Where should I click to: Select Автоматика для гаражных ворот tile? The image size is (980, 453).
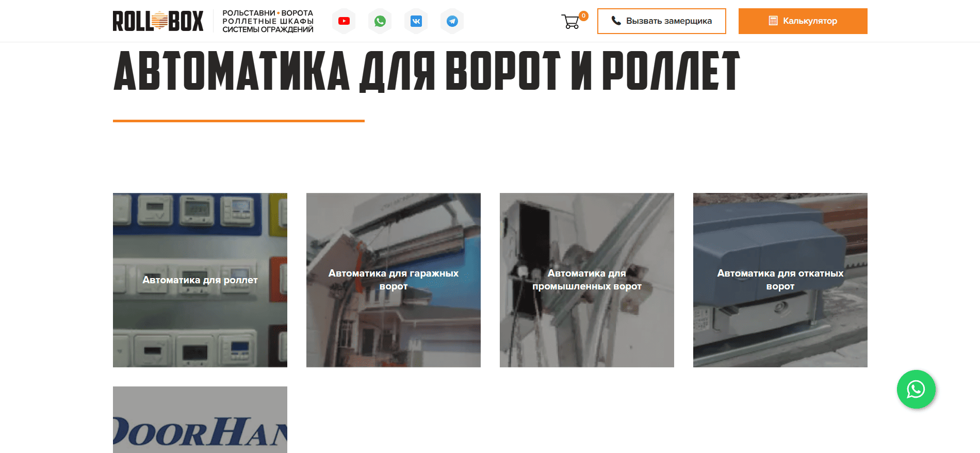click(393, 280)
